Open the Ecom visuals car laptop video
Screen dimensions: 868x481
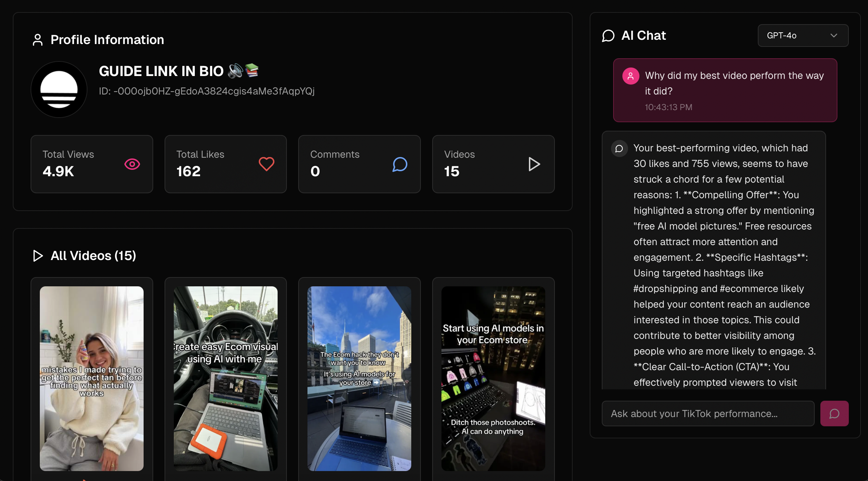point(225,378)
